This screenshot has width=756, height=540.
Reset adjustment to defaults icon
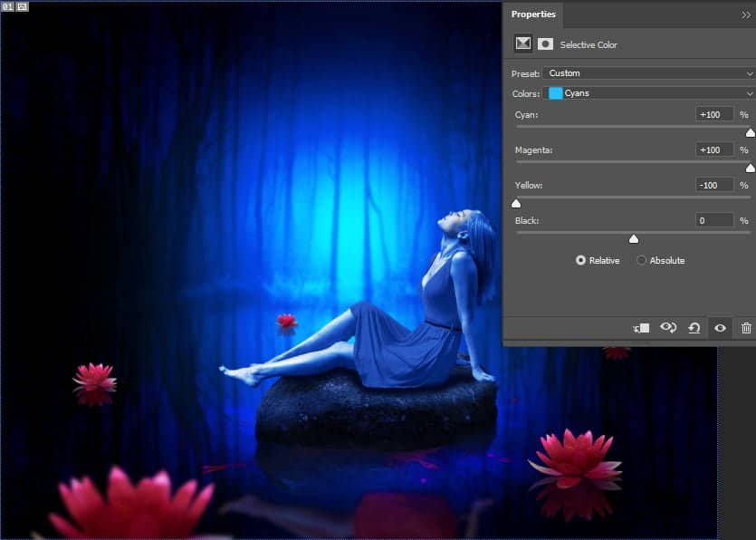click(x=694, y=328)
